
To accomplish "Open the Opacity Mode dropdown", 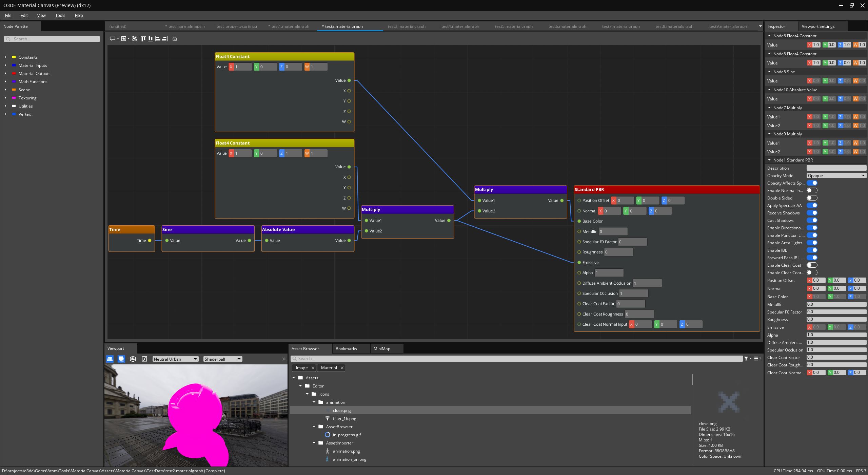I will click(836, 176).
